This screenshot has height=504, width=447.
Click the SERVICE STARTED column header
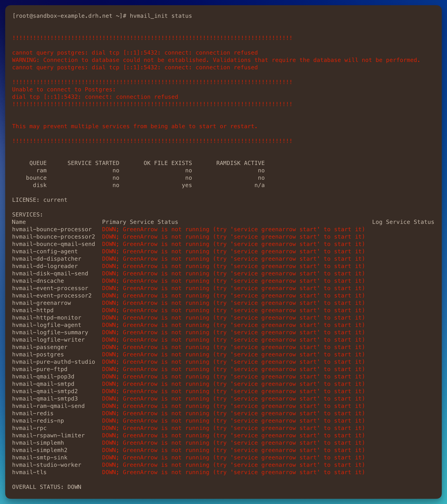[x=93, y=163]
